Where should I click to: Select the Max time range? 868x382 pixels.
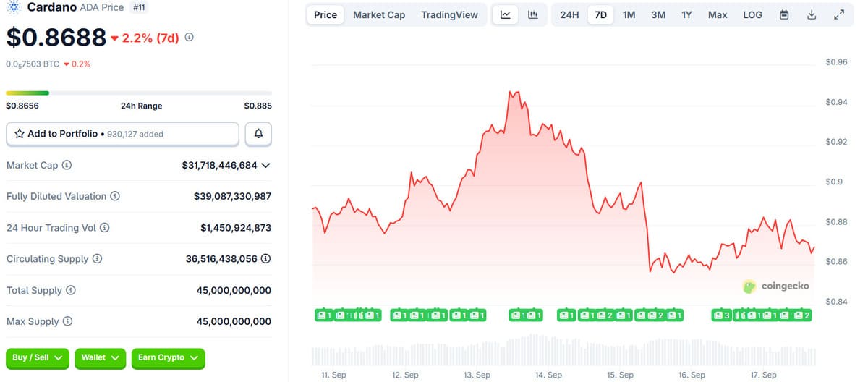pyautogui.click(x=718, y=14)
